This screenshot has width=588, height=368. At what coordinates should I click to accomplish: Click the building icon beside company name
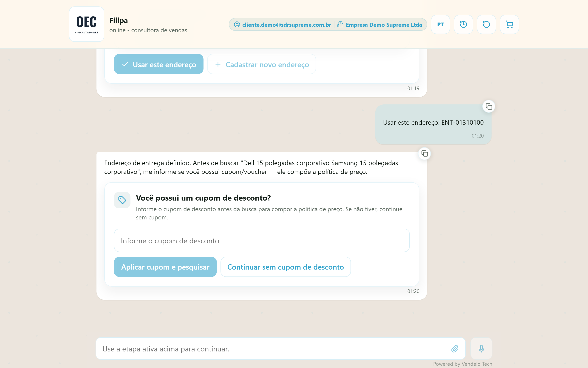coord(340,24)
